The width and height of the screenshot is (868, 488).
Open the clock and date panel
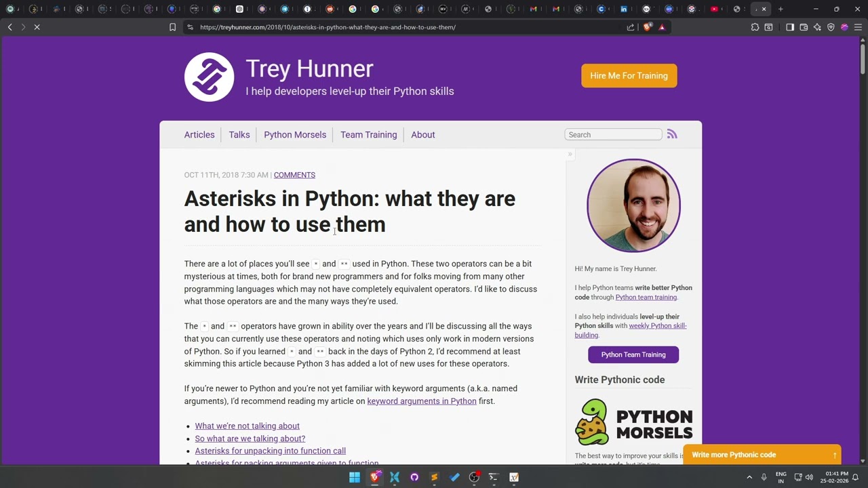coord(834,477)
